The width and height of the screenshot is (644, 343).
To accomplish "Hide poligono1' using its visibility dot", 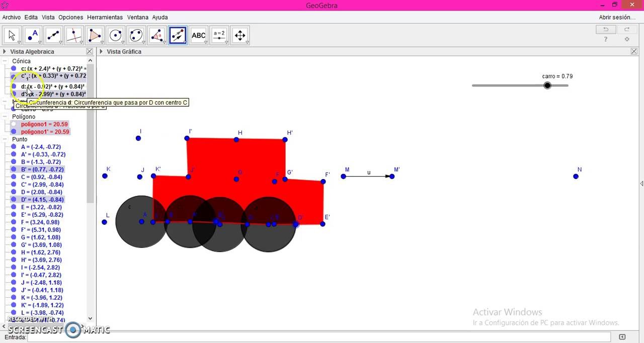I will (x=14, y=132).
